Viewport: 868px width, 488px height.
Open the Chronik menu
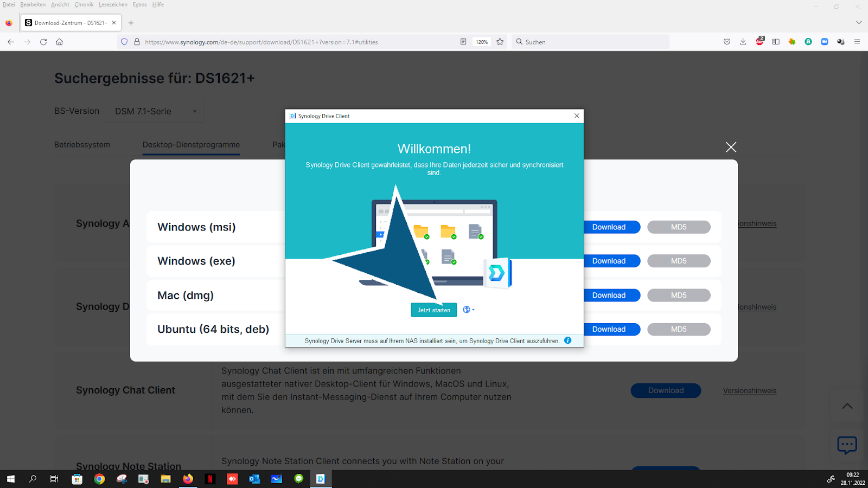coord(84,4)
